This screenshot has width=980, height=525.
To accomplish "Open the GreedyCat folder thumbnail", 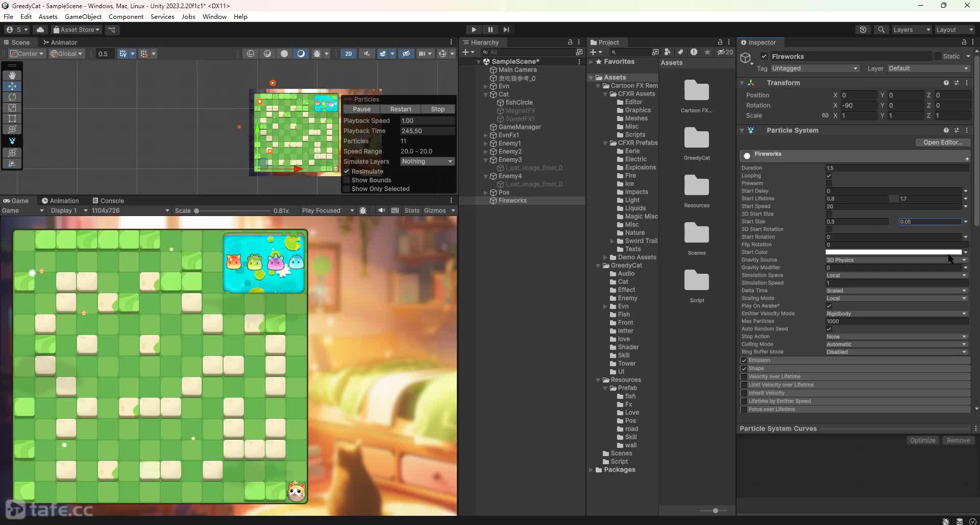I will click(x=697, y=139).
